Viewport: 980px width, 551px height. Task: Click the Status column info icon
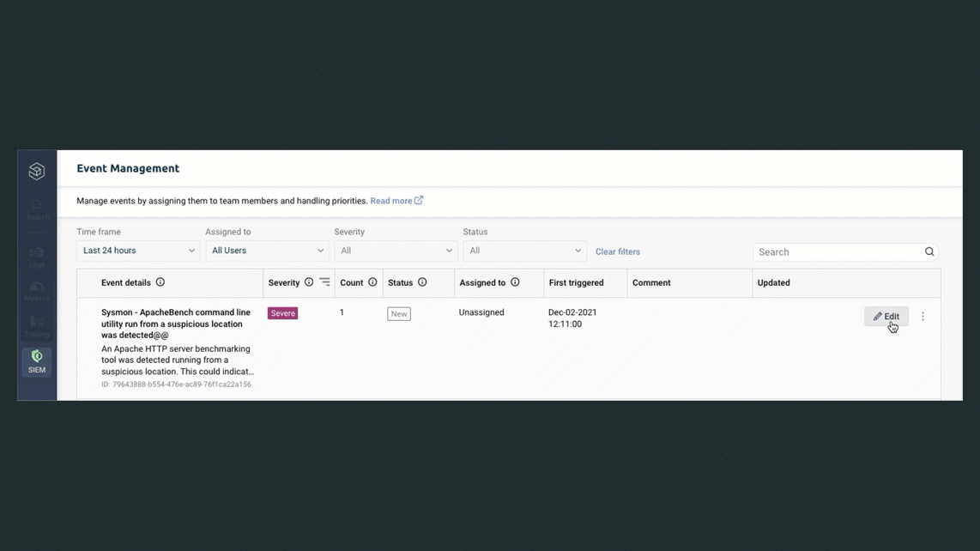click(422, 282)
